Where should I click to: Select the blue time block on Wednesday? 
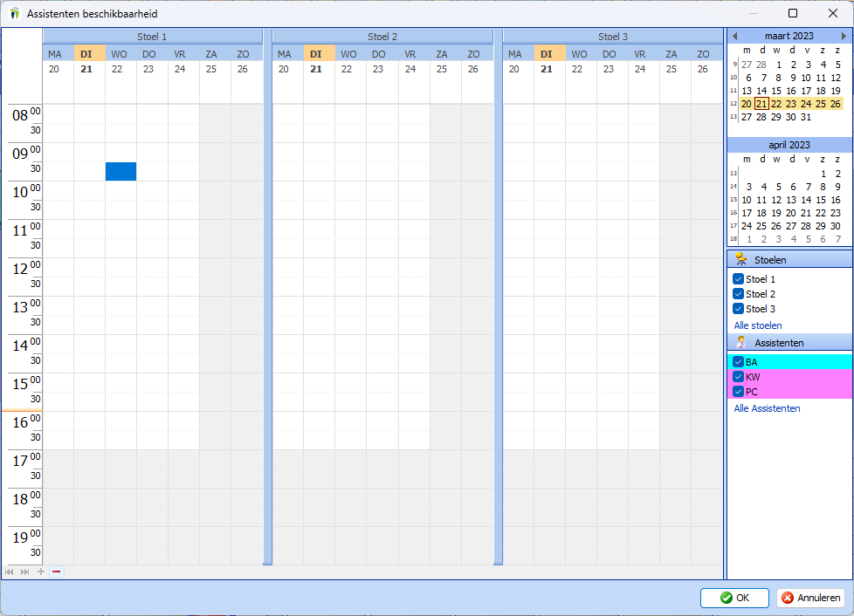coord(121,172)
